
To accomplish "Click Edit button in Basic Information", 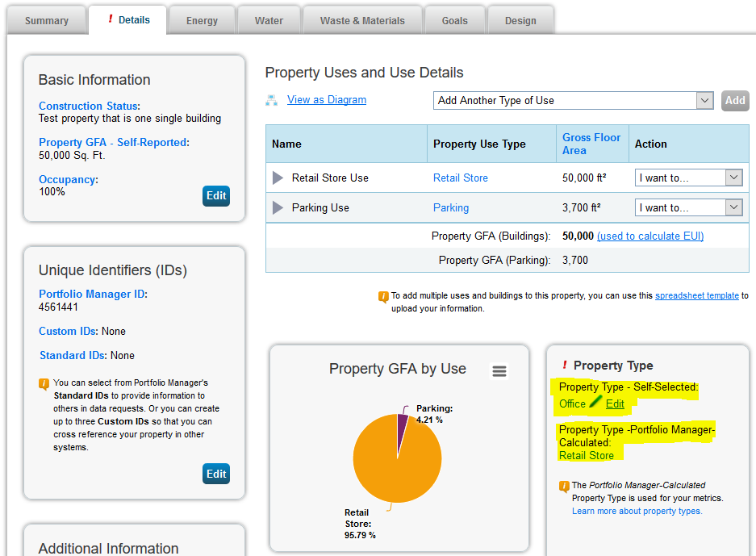I will [x=216, y=195].
